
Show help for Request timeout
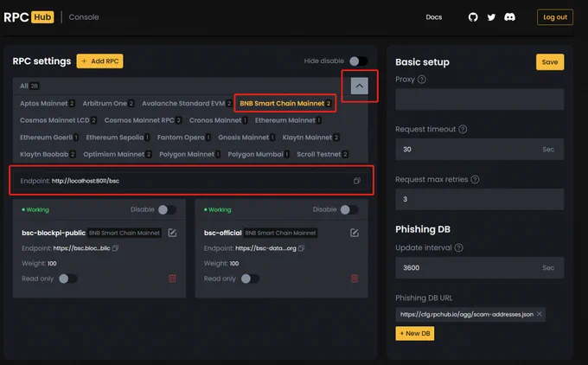tap(463, 130)
